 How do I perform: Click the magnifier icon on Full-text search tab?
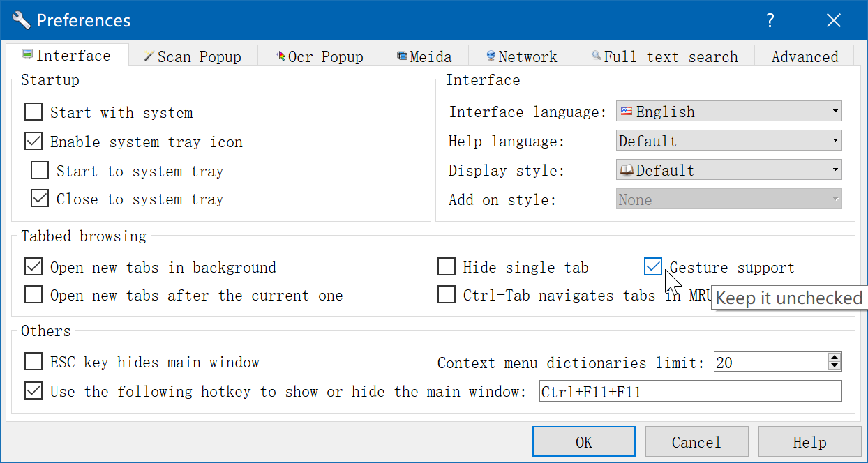pos(597,56)
